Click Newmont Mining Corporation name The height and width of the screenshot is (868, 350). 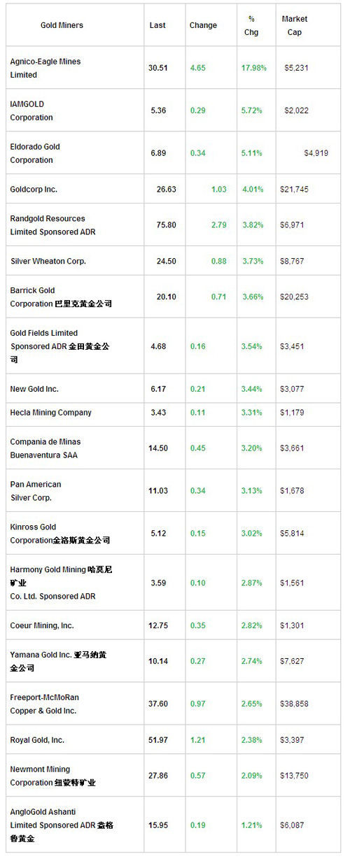coord(52,776)
